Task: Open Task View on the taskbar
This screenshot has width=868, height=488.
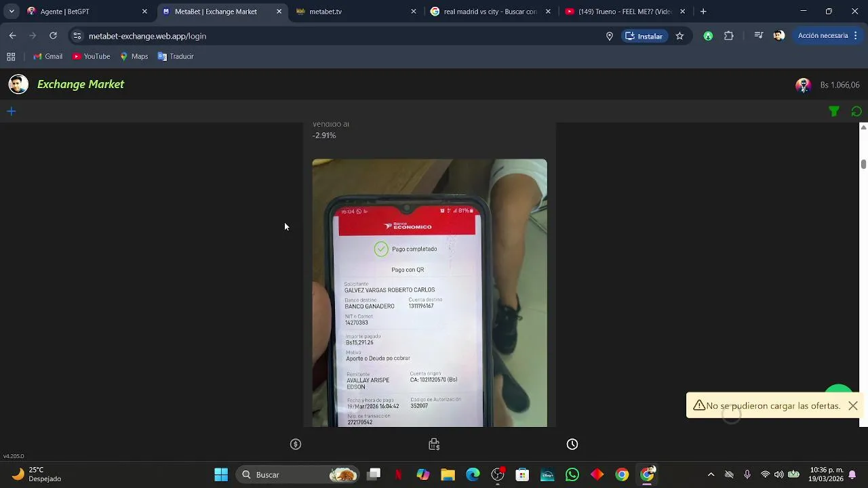Action: [x=374, y=474]
